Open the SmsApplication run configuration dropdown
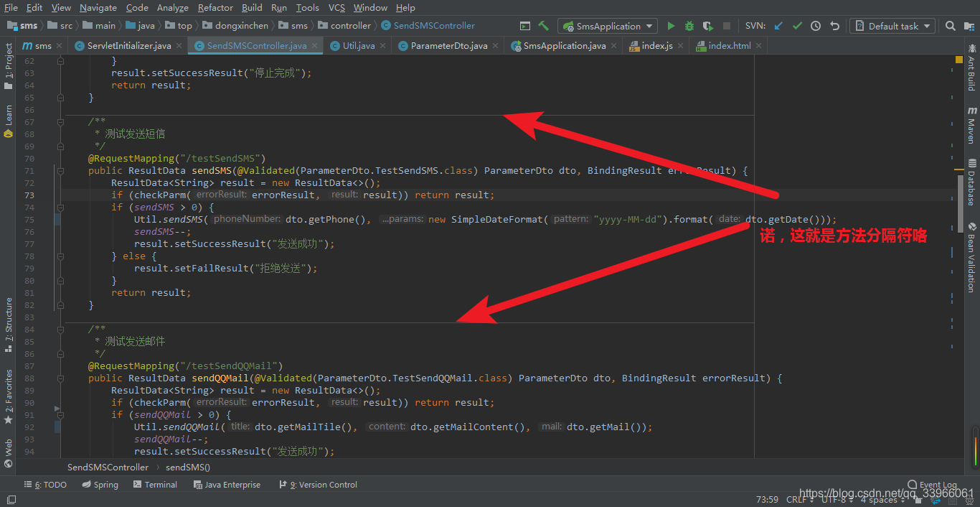This screenshot has width=980, height=507. pos(608,26)
